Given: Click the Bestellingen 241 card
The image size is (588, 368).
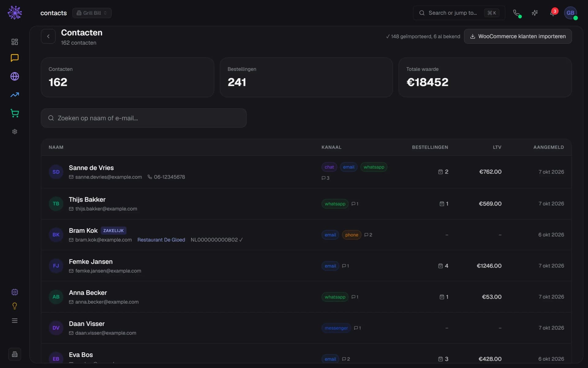Looking at the screenshot, I should (x=306, y=77).
